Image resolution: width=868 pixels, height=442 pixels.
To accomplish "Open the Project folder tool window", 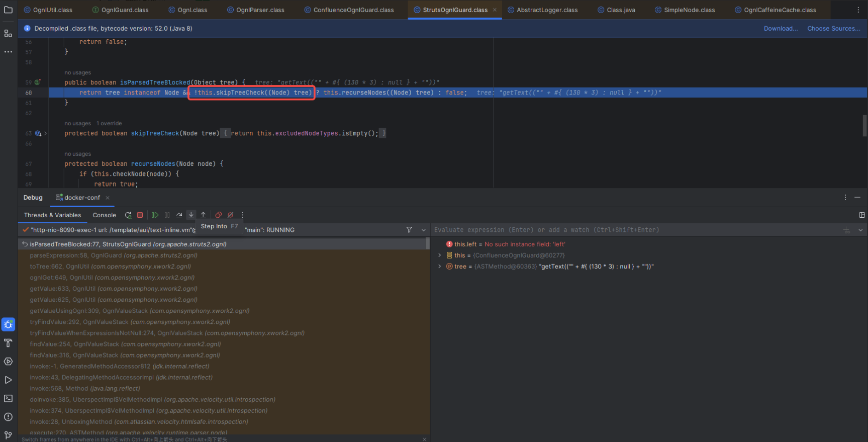I will [8, 10].
